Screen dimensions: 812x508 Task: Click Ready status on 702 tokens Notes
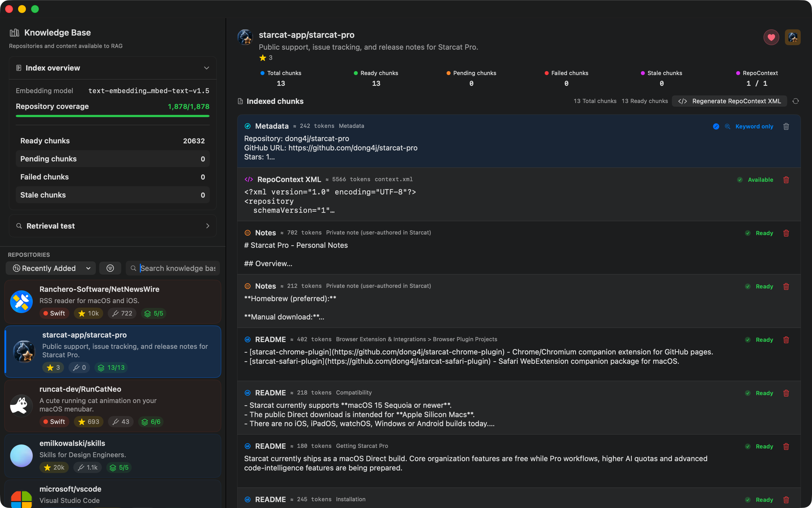[764, 233]
